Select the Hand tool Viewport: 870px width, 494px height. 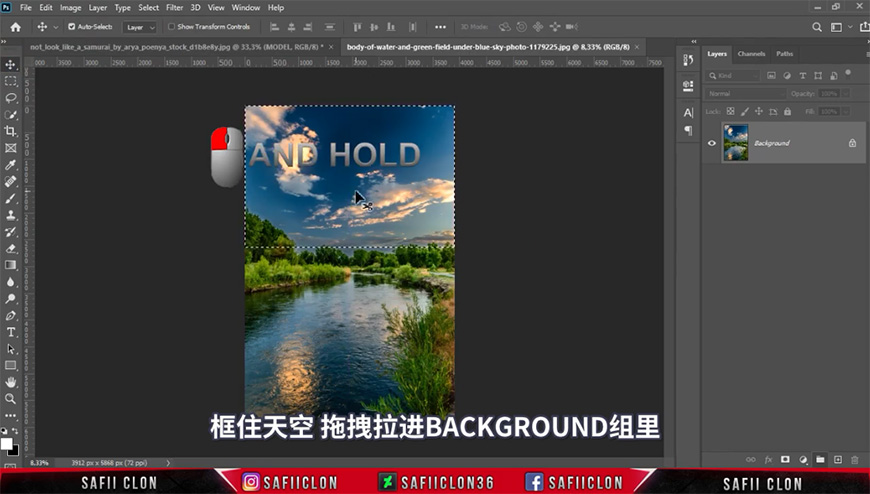tap(11, 382)
